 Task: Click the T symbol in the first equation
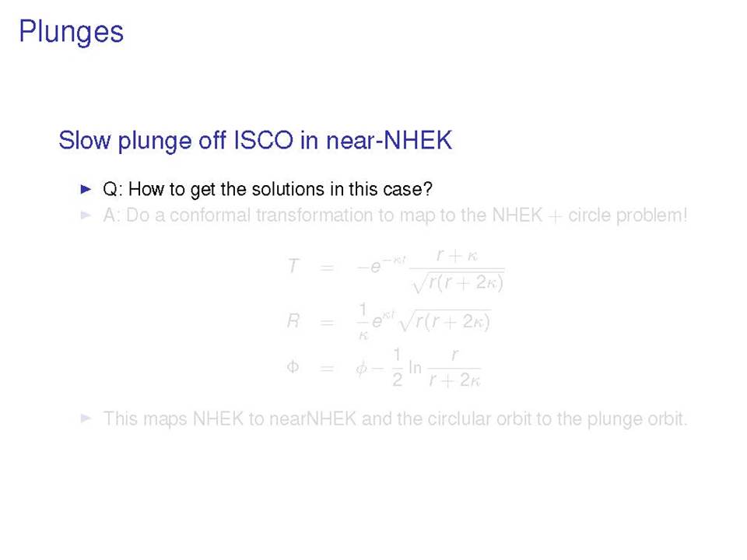tap(293, 266)
